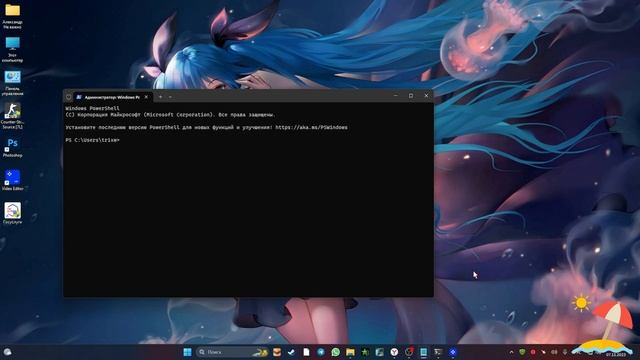Minimize the Windows Terminal window
This screenshot has height=360, width=640.
(x=396, y=96)
